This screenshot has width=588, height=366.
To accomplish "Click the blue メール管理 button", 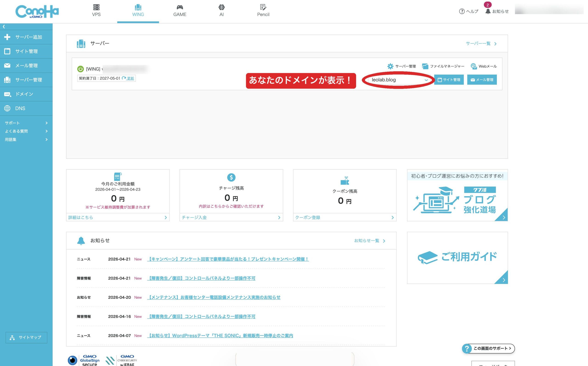I will click(x=482, y=80).
